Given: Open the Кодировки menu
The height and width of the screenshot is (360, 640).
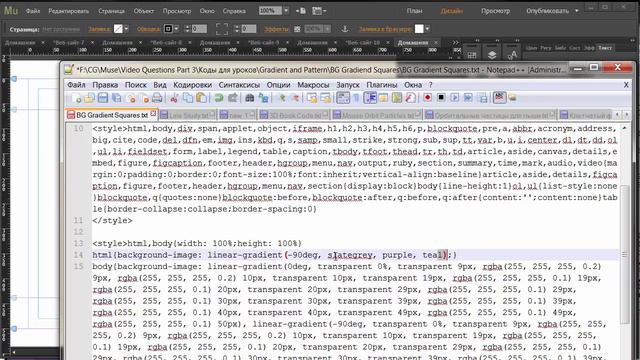Looking at the screenshot, I should click(192, 85).
